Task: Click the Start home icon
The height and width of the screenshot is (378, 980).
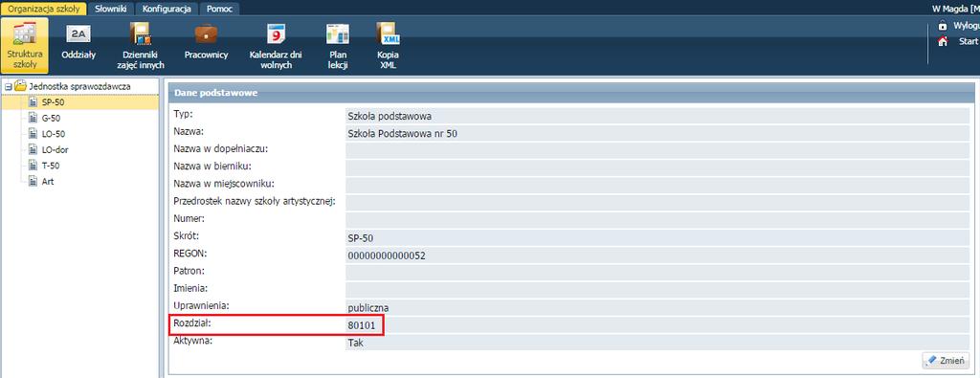Action: click(x=943, y=41)
